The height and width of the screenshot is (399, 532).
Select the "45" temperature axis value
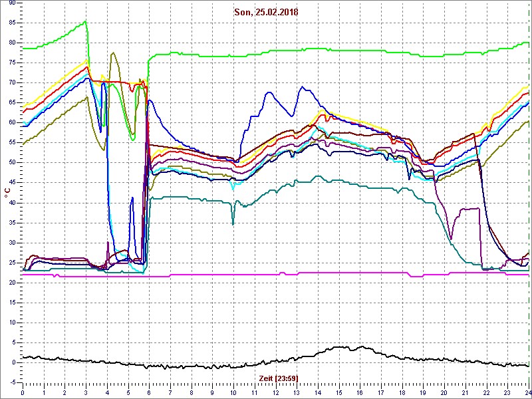(x=11, y=183)
